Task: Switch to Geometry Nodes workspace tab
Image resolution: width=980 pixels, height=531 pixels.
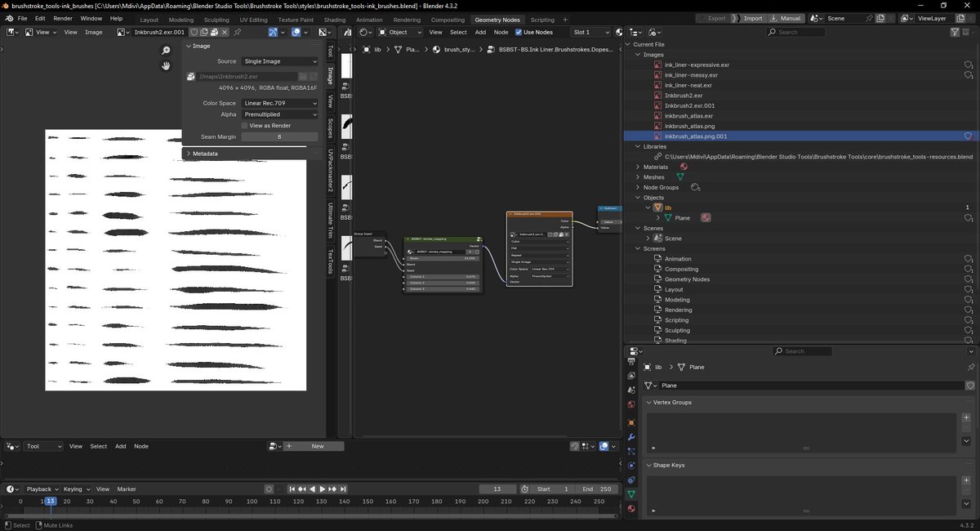Action: point(497,19)
